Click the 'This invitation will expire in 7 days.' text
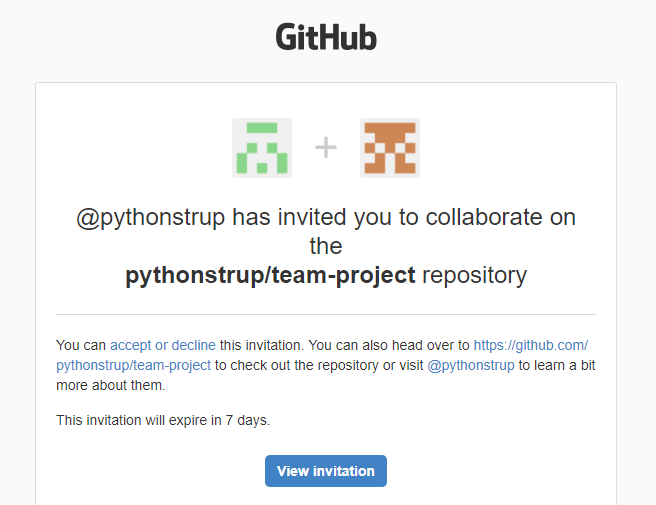656x505 pixels. (x=163, y=420)
